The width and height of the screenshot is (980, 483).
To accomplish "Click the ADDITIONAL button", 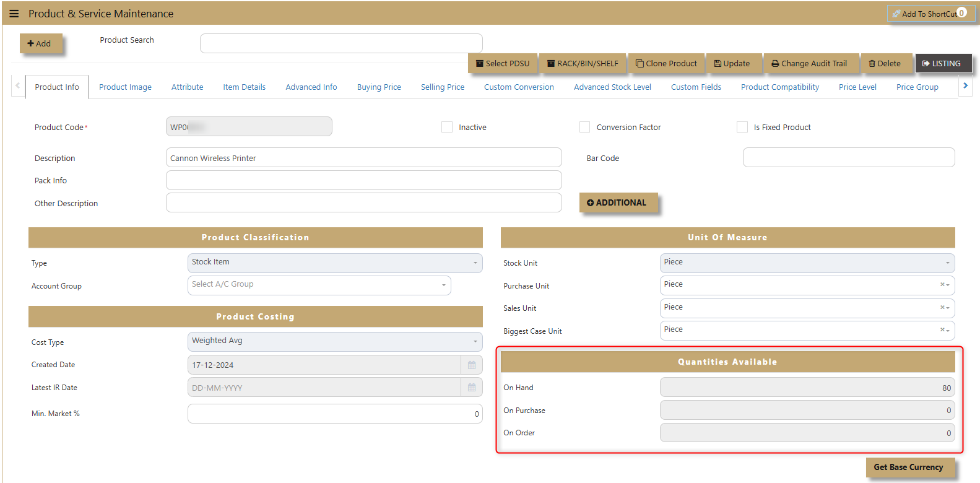I will click(617, 202).
